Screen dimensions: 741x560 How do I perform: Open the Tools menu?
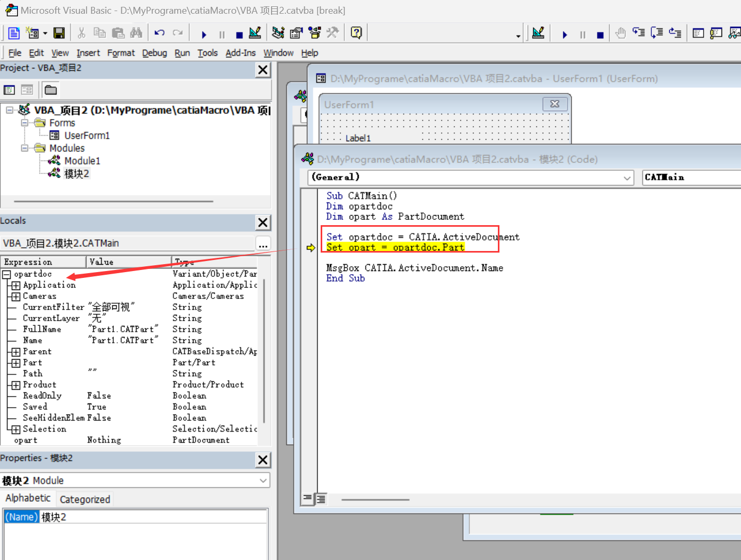(208, 53)
